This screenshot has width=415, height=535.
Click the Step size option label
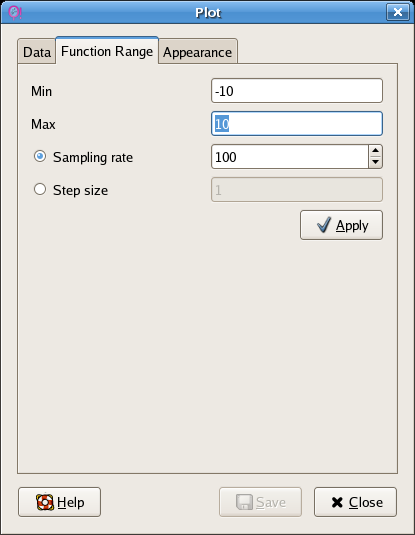coord(81,190)
